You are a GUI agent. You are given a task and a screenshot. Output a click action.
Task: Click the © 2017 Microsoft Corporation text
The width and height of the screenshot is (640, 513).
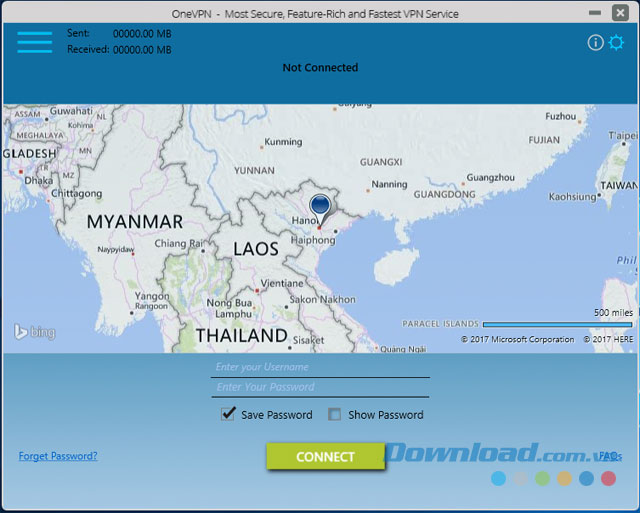point(518,339)
